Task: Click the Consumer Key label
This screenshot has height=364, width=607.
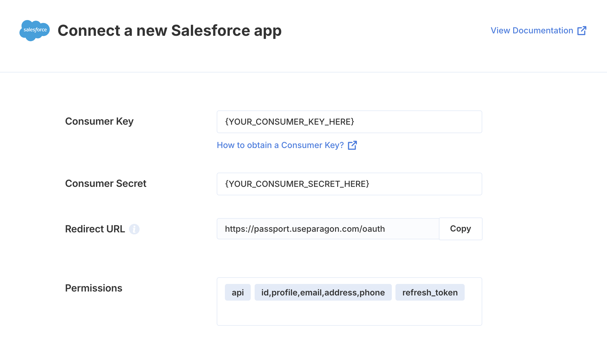Action: point(99,121)
